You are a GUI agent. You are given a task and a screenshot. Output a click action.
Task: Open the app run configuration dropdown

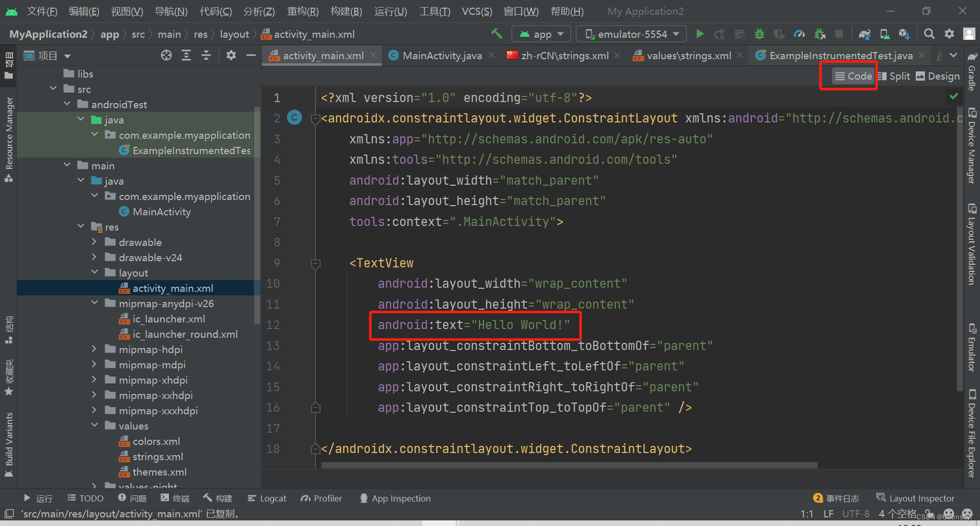tap(542, 34)
